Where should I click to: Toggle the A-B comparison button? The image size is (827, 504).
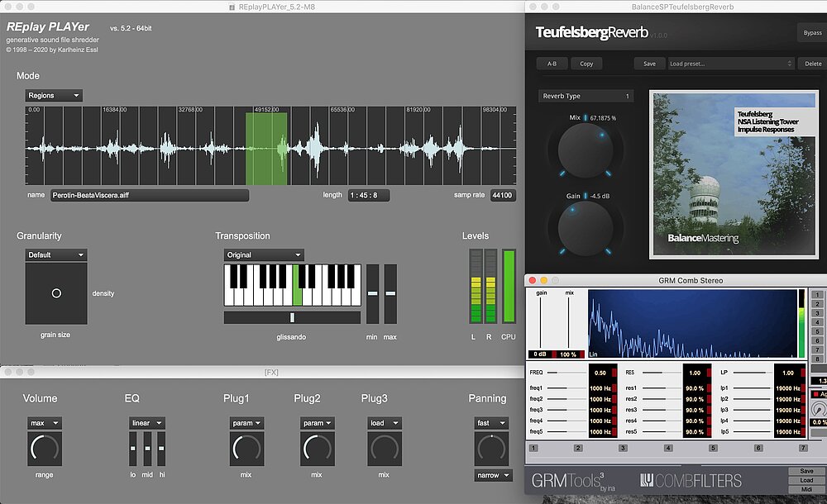552,64
